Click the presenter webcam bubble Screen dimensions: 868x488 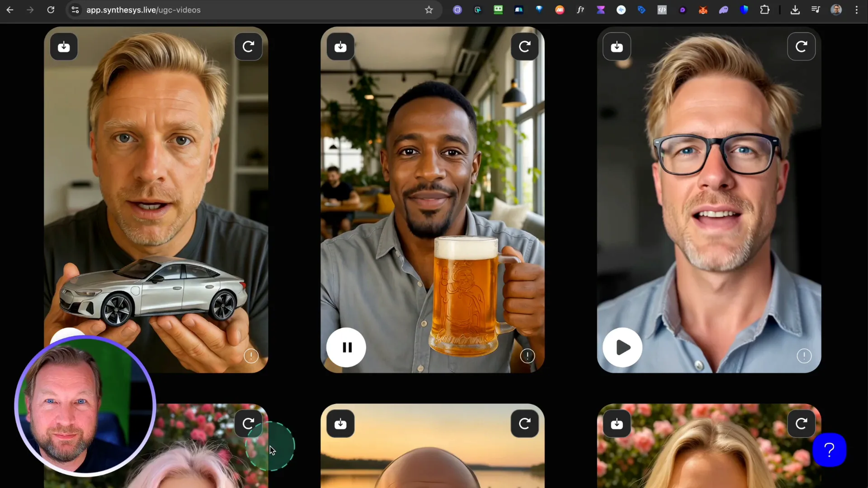tap(85, 406)
